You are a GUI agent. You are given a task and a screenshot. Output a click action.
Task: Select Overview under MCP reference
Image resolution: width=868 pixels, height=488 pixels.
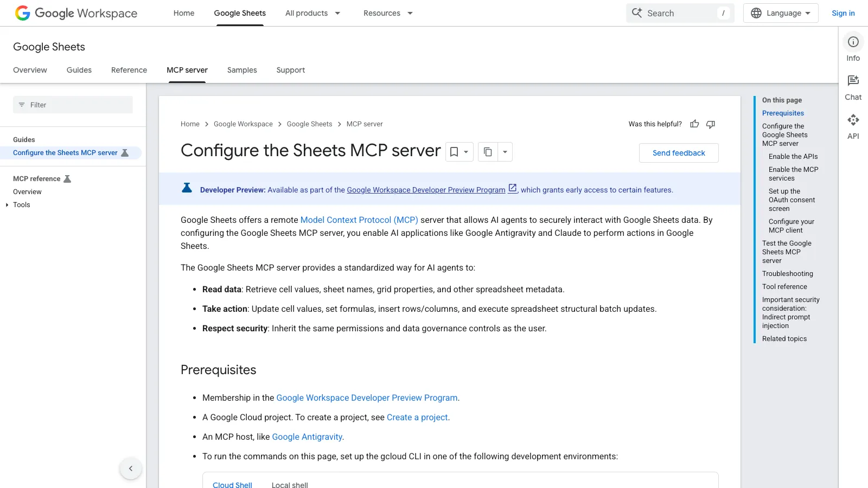(27, 192)
